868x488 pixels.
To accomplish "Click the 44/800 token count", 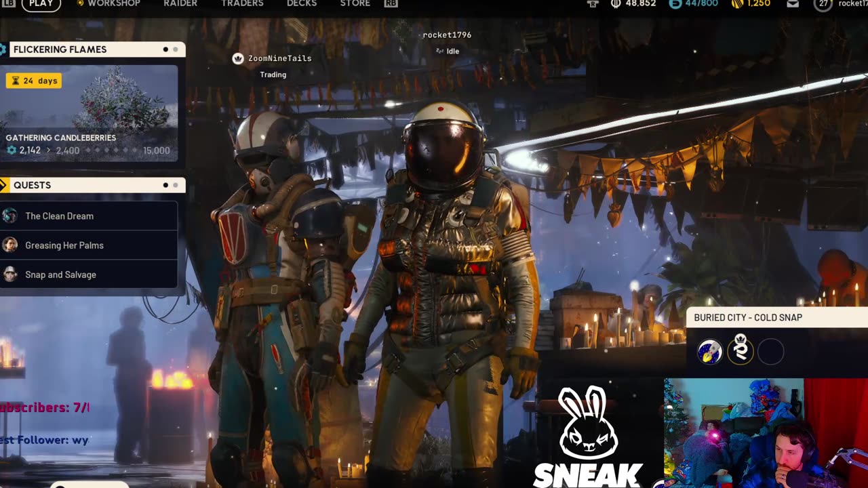I will coord(701,3).
